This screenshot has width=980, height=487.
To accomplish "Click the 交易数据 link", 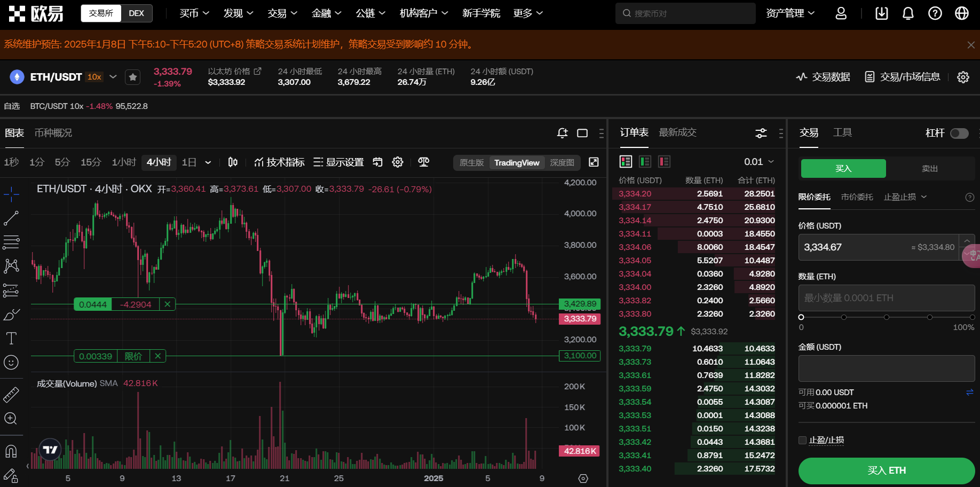I will [x=823, y=77].
